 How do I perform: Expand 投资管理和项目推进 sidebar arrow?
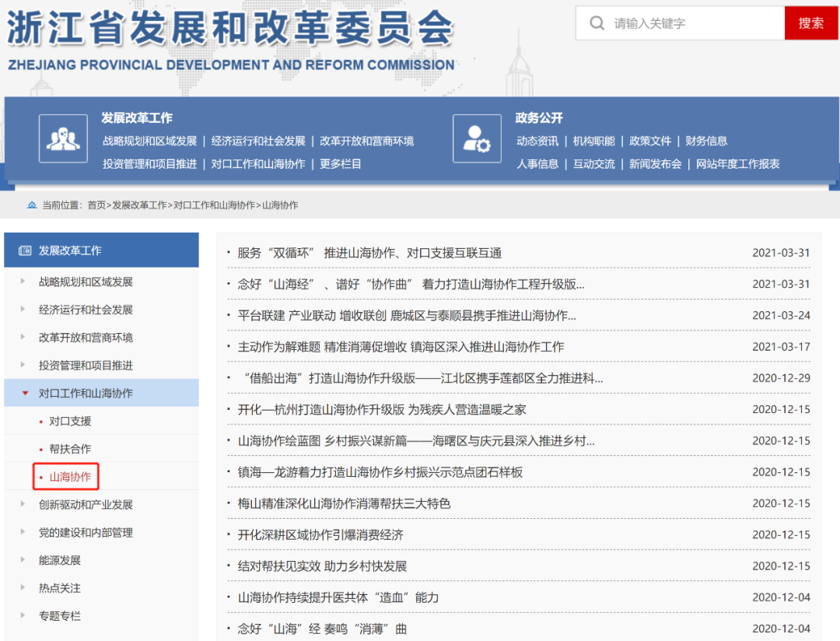click(x=23, y=365)
